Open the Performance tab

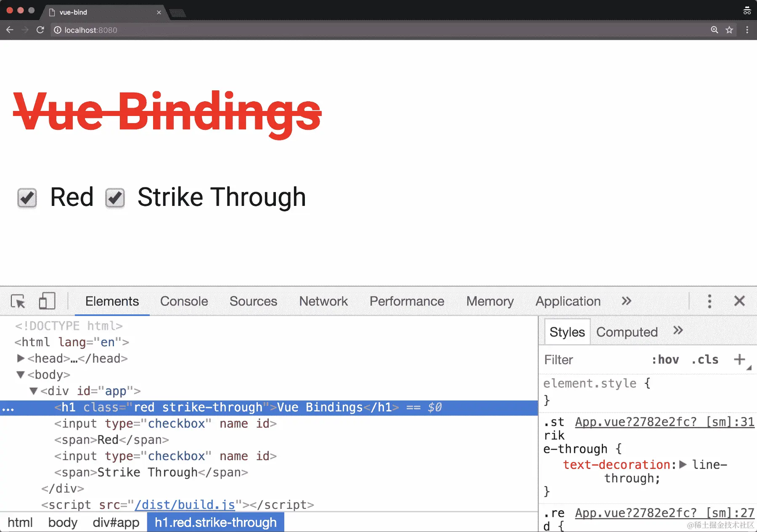click(x=407, y=301)
